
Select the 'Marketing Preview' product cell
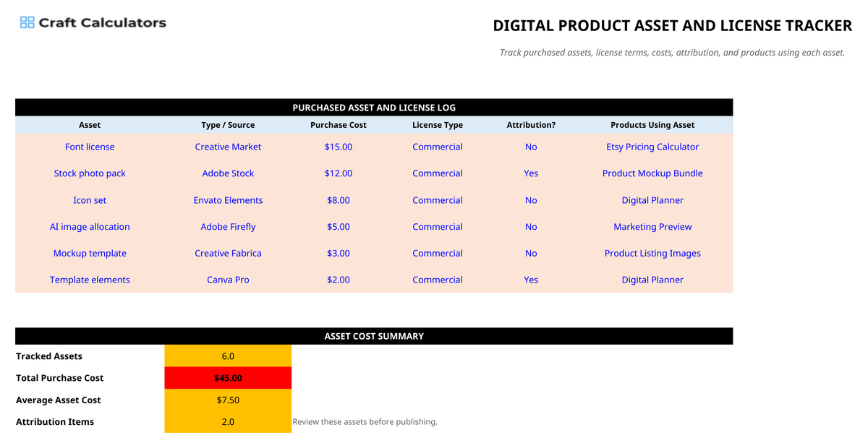[x=652, y=227]
